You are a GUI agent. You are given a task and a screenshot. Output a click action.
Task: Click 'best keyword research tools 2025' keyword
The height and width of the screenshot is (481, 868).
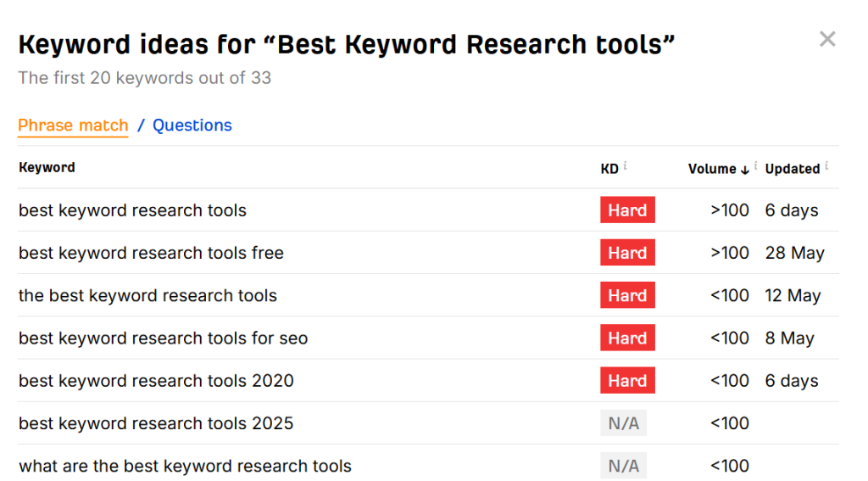tap(156, 424)
